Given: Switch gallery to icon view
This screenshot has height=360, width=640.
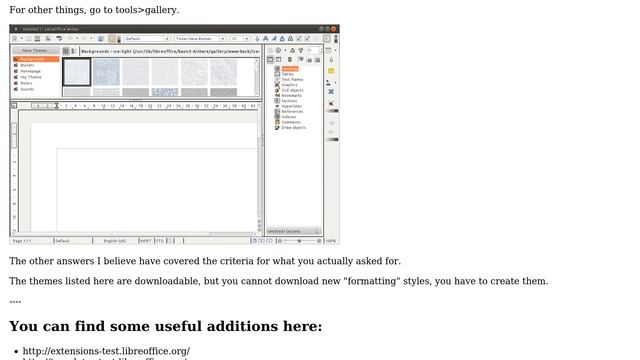Looking at the screenshot, I should pyautogui.click(x=66, y=51).
